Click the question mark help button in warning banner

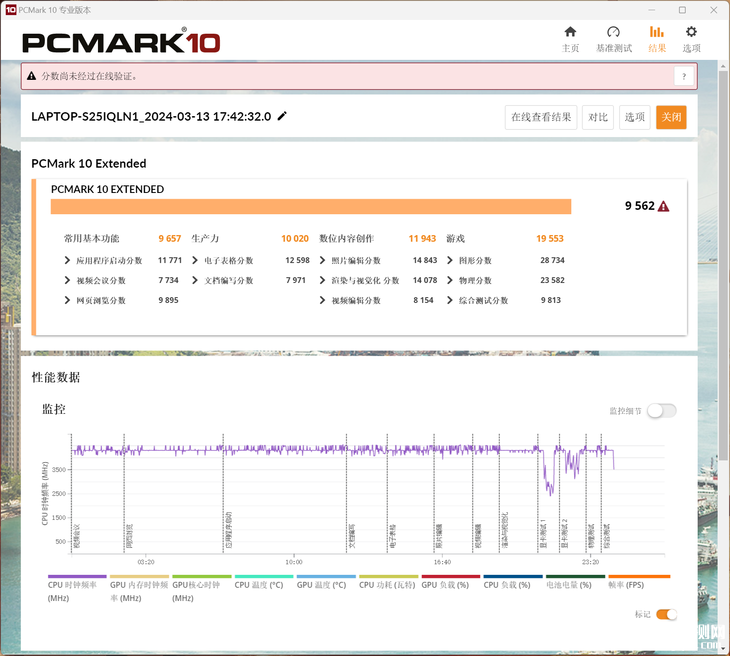coord(684,76)
